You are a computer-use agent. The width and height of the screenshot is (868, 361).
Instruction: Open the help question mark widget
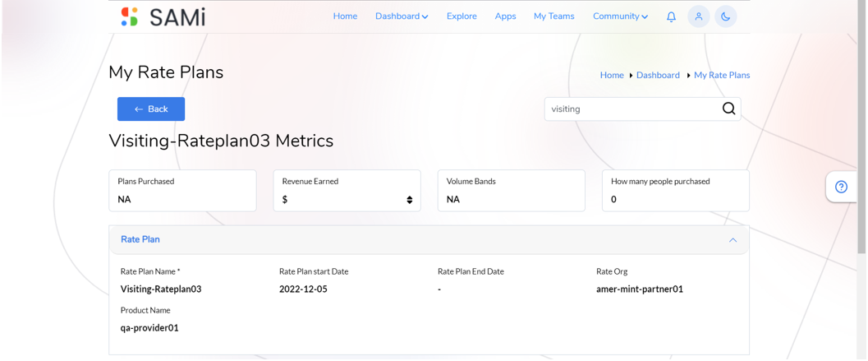click(841, 187)
